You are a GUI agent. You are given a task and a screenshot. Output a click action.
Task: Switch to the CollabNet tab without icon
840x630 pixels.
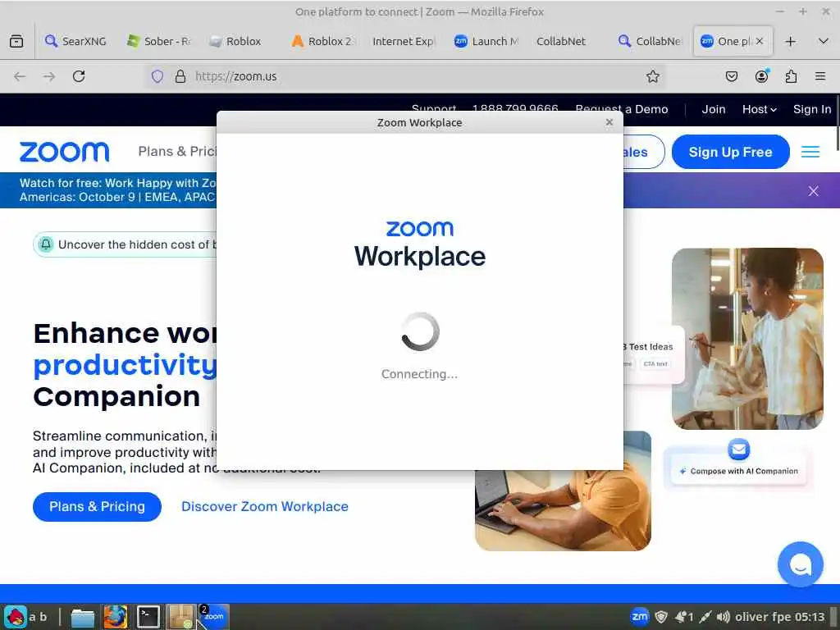click(561, 41)
